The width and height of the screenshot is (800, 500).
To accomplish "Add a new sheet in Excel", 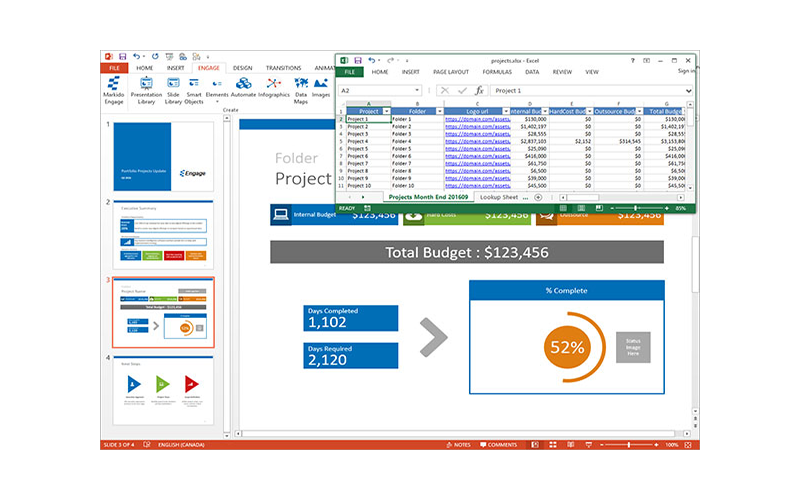I will point(538,197).
